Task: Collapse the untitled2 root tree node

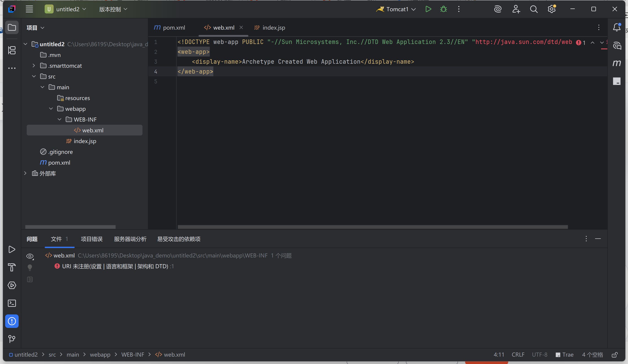Action: [25, 44]
